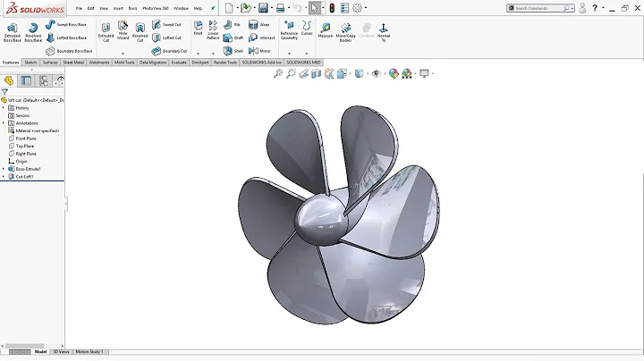Screen dimensions: 644x361
Task: Open the Motion Study 1 tab
Action: [x=89, y=351]
